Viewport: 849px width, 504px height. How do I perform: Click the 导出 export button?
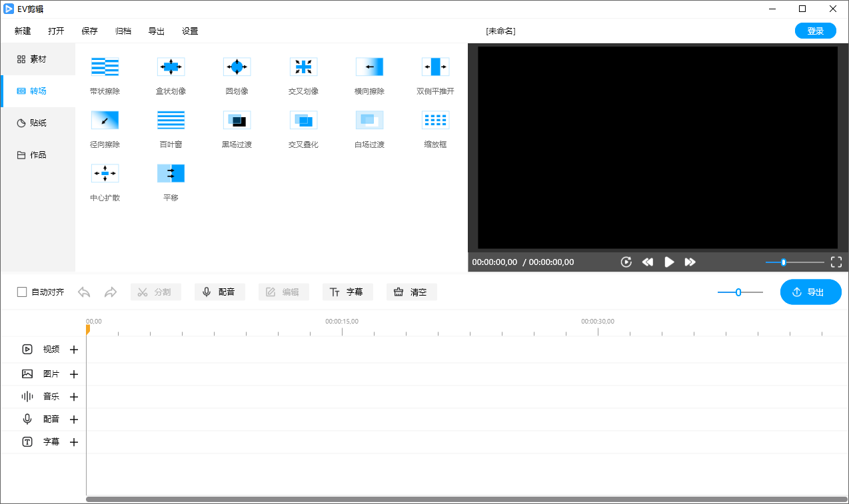click(810, 292)
